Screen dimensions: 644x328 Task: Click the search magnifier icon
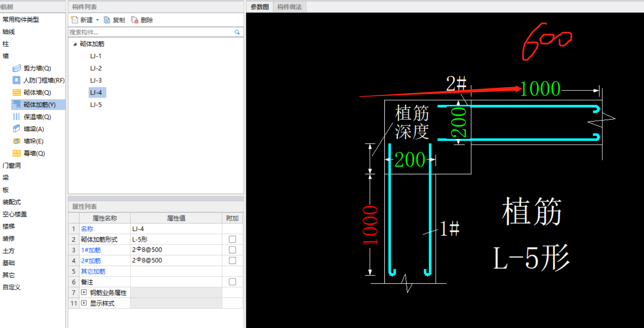click(x=237, y=32)
